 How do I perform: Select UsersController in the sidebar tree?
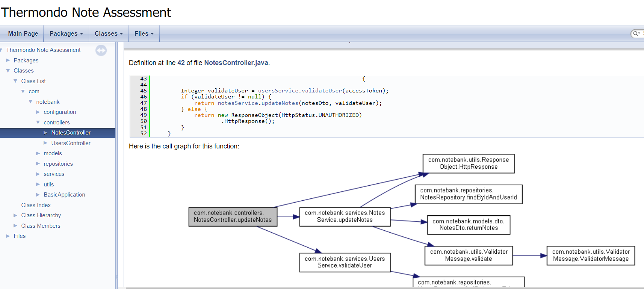point(71,143)
